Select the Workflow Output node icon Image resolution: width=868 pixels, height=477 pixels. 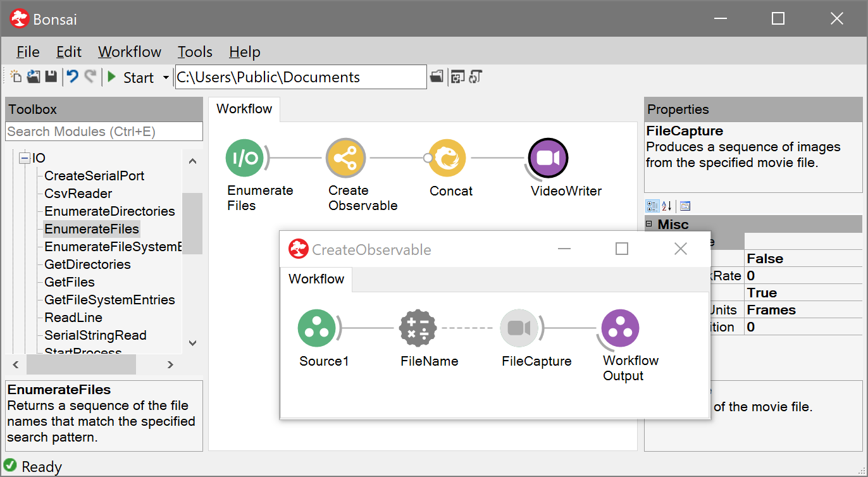[620, 328]
